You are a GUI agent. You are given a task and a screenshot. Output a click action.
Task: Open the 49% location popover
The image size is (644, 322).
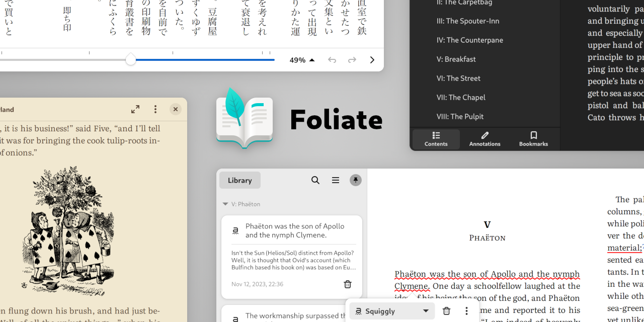(302, 60)
